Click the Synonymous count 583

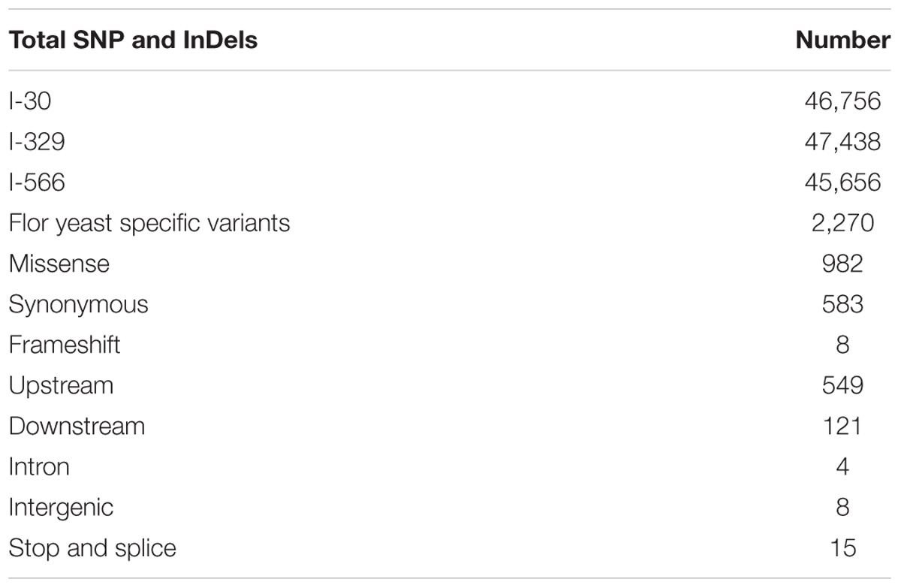[x=842, y=304]
